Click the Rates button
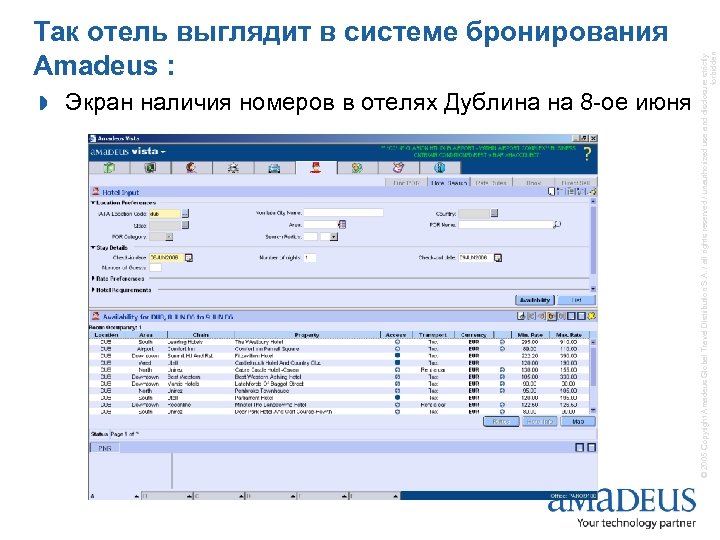720x540 pixels. (501, 422)
